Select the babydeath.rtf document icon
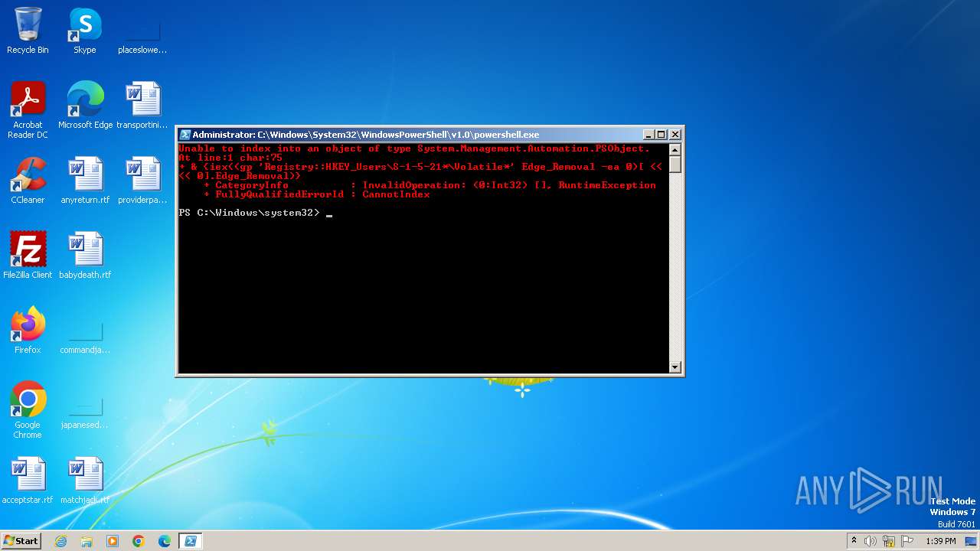Image resolution: width=980 pixels, height=551 pixels. pos(85,256)
